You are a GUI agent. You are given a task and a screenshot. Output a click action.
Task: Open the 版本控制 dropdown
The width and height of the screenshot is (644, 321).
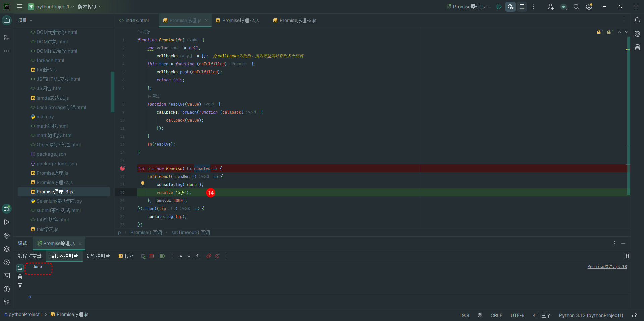tap(90, 7)
